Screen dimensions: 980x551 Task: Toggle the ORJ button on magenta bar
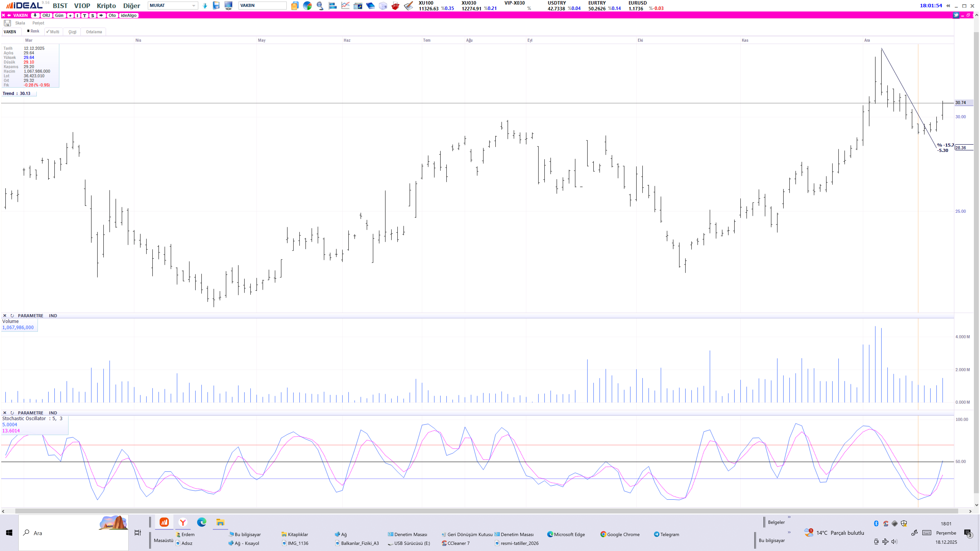click(x=46, y=15)
